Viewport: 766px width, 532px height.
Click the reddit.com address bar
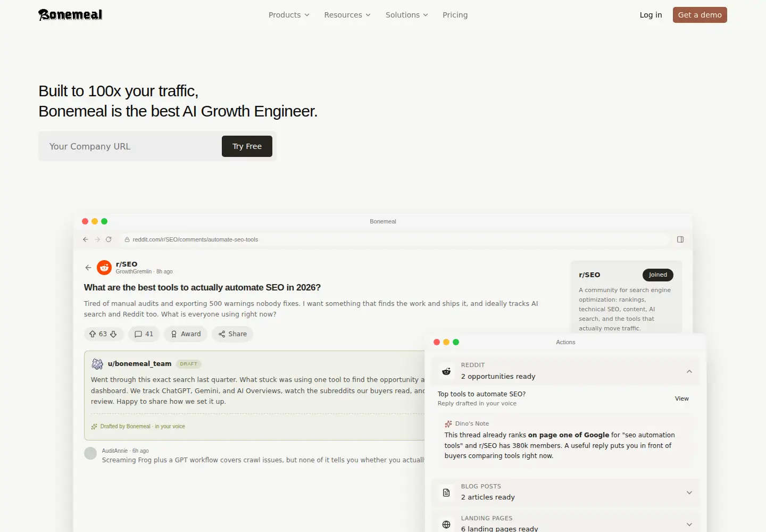pyautogui.click(x=394, y=239)
